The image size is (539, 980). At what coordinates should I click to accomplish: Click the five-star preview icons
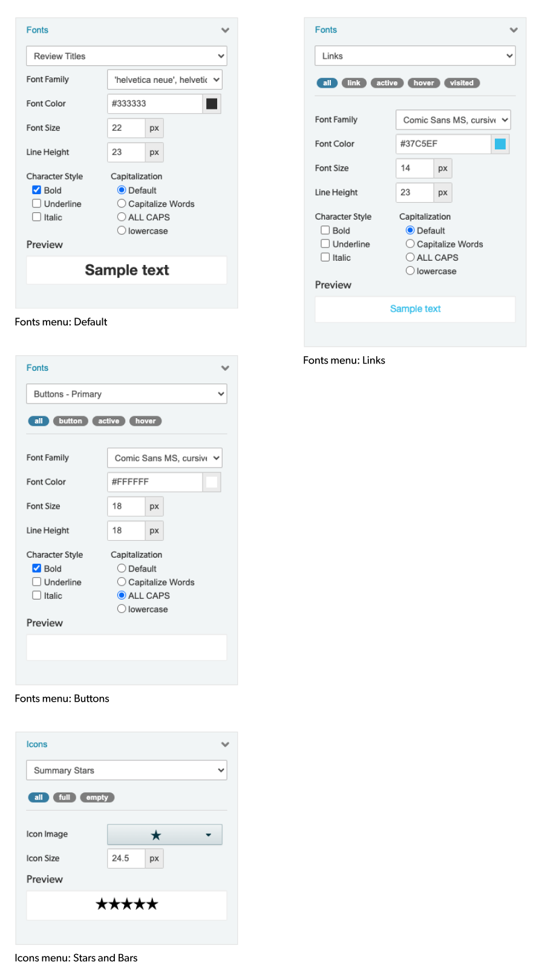[x=127, y=904]
